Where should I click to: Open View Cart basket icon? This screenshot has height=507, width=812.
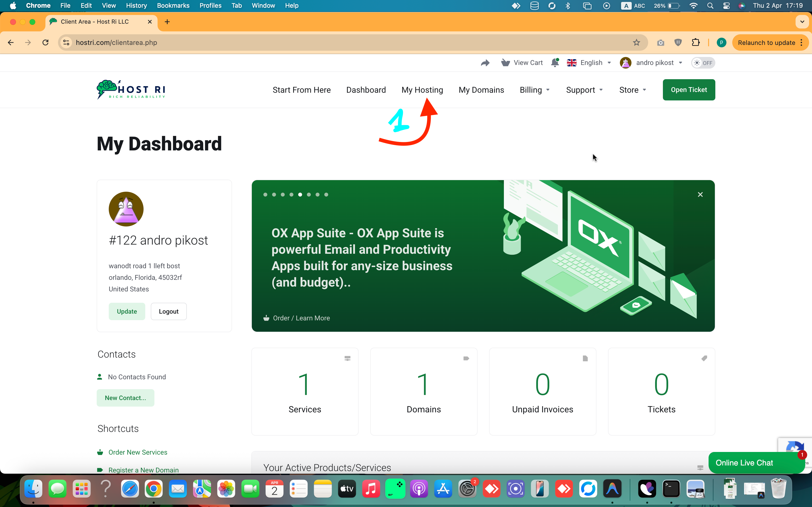click(x=505, y=63)
